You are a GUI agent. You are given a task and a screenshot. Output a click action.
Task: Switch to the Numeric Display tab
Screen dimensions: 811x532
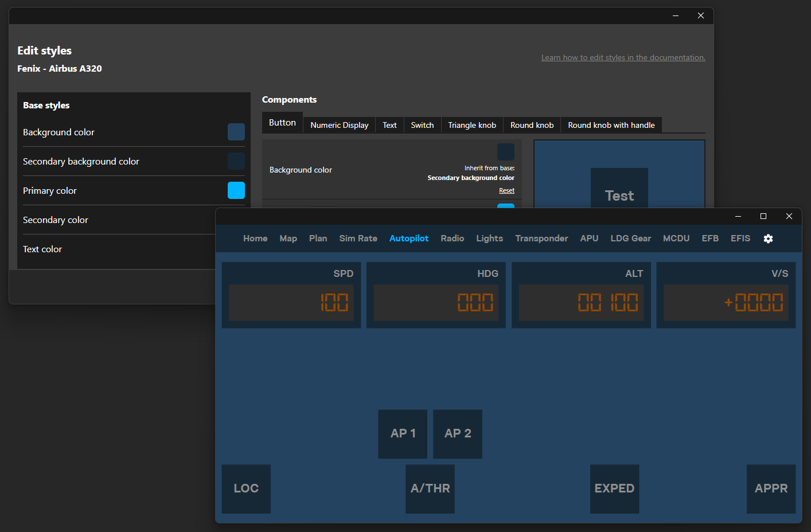(340, 125)
